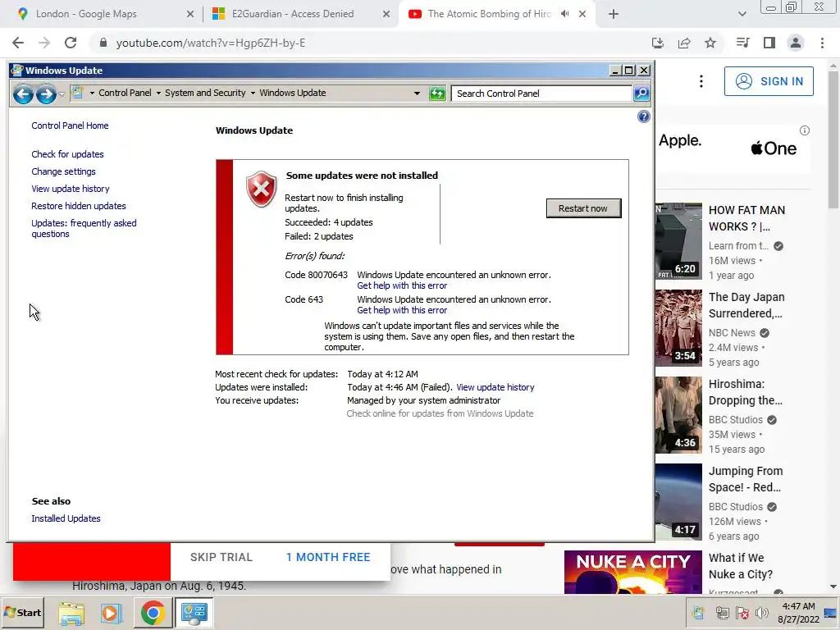Open The Day Japan Surrendered video title
This screenshot has height=630, width=840.
746,305
